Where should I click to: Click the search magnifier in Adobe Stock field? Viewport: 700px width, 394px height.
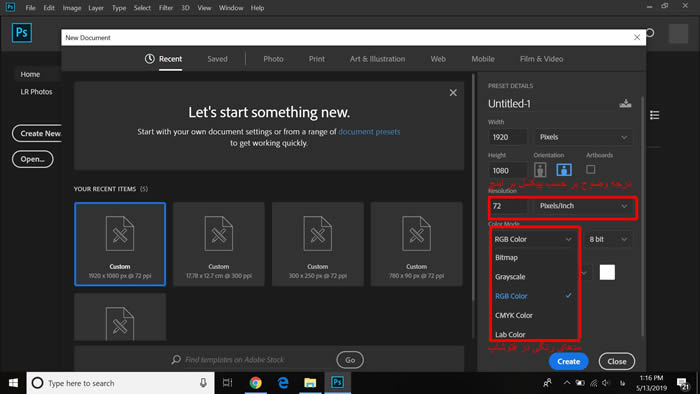176,359
